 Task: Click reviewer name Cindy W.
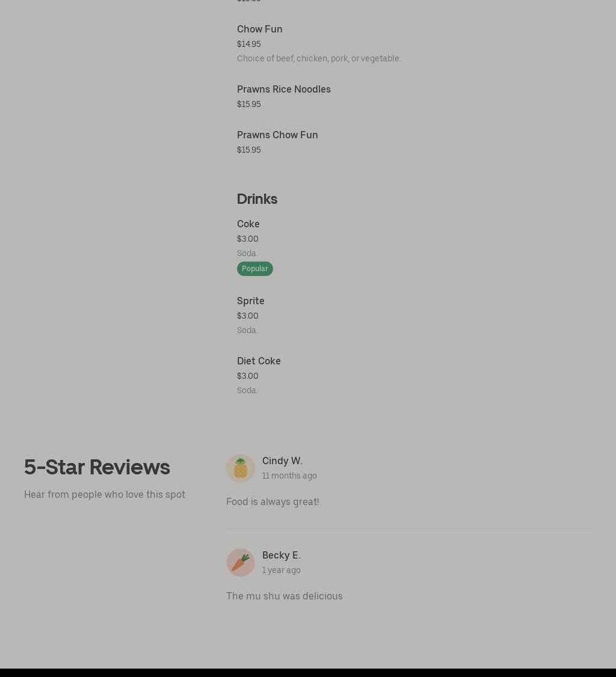point(282,461)
